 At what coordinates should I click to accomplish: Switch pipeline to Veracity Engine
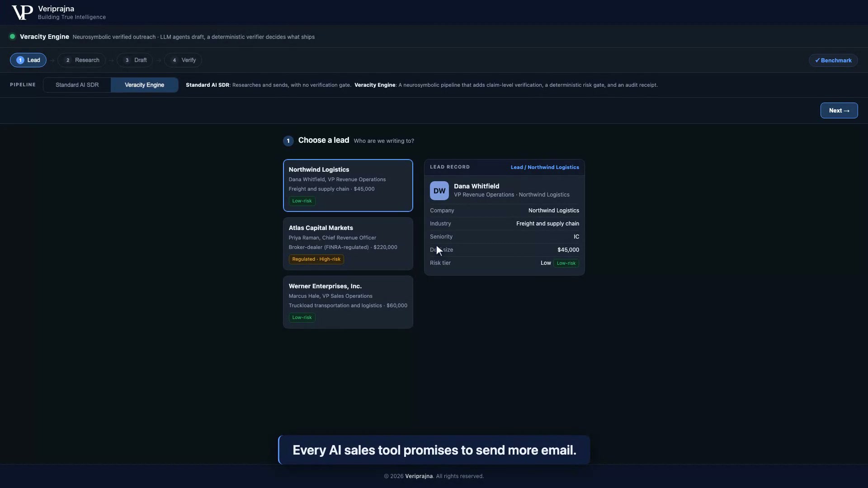pos(145,85)
